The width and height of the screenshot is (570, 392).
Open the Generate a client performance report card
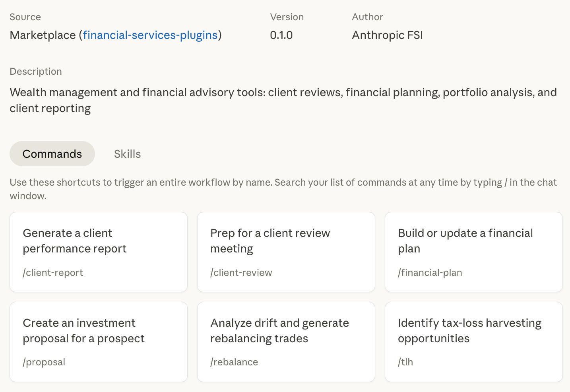[98, 252]
